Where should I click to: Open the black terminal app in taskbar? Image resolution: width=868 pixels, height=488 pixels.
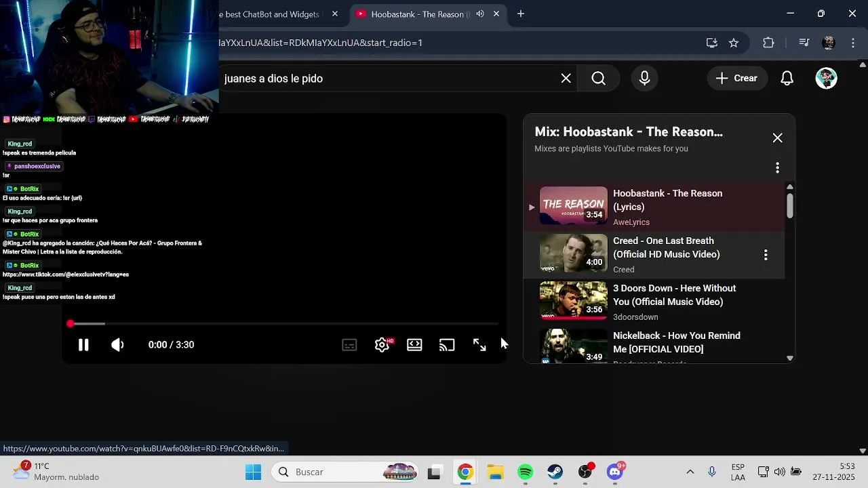435,472
